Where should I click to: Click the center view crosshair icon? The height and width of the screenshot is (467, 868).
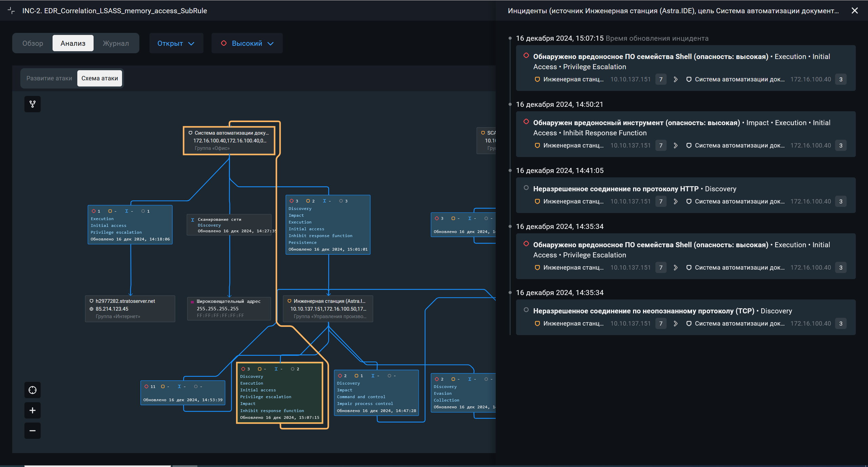pyautogui.click(x=33, y=390)
